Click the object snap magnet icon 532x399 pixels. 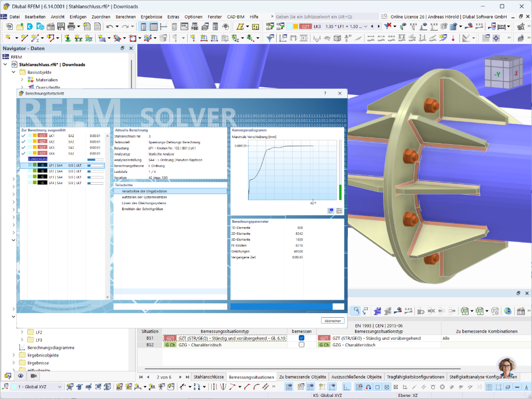click(368, 386)
